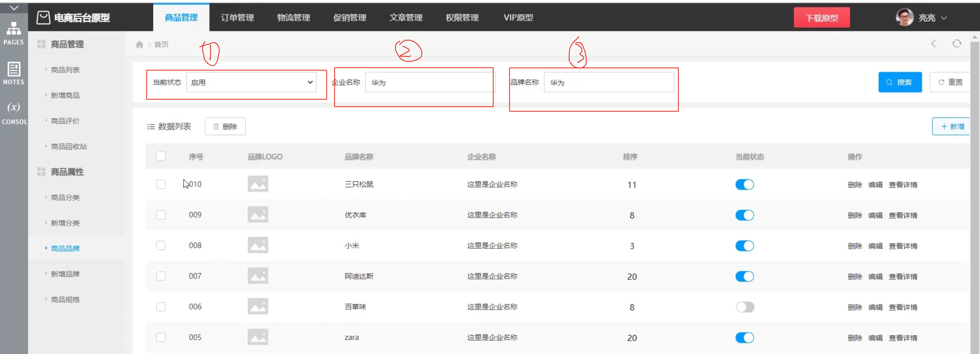Screen dimensions: 980x354
Task: Open 商品评价 in the sidebar
Action: point(65,121)
